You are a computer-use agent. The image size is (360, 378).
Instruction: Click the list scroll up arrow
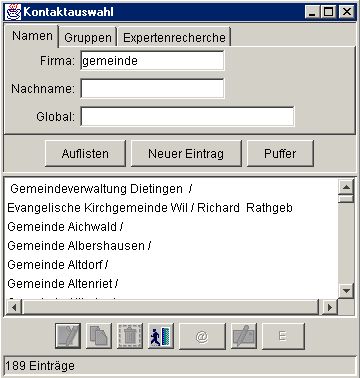click(x=346, y=187)
